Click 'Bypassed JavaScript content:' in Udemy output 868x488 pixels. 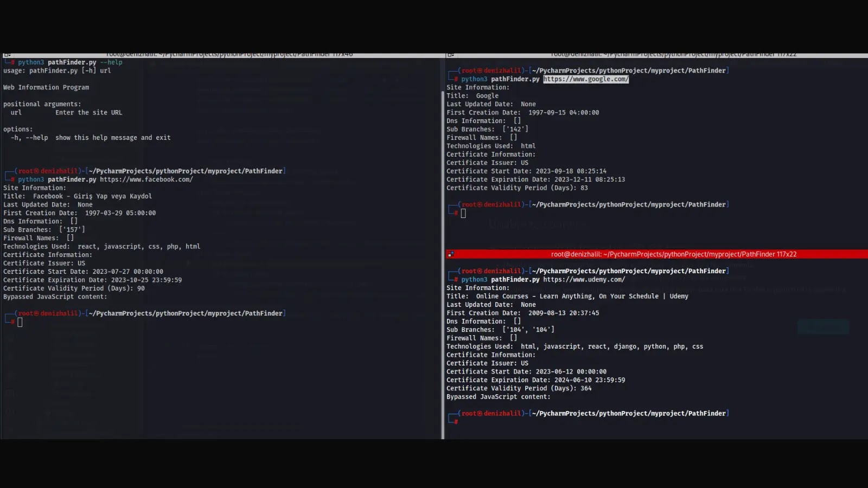click(499, 397)
